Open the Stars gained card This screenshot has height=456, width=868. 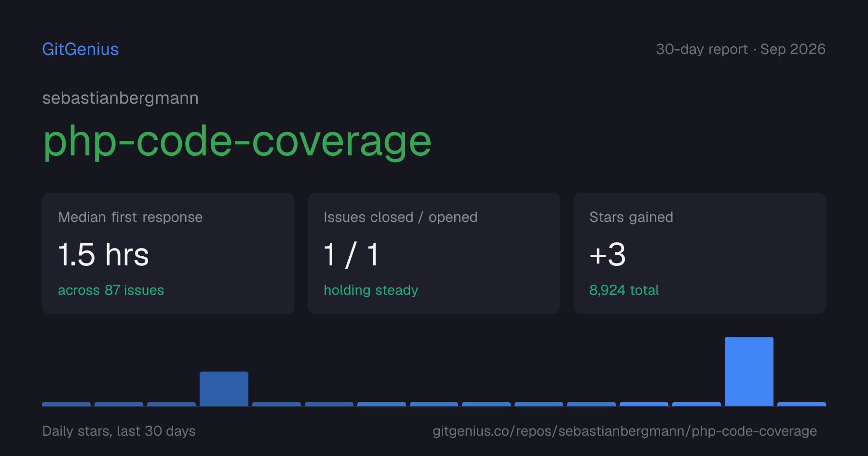(x=700, y=253)
